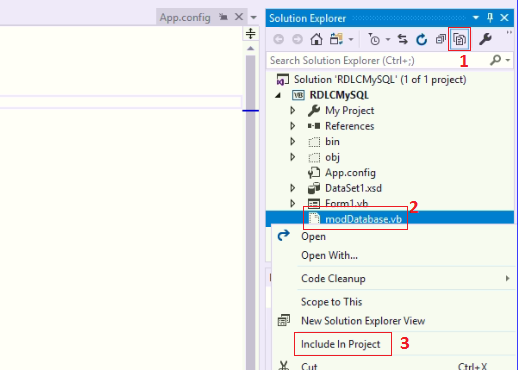Click the Forward navigation arrow in Solution Explorer

[297, 39]
